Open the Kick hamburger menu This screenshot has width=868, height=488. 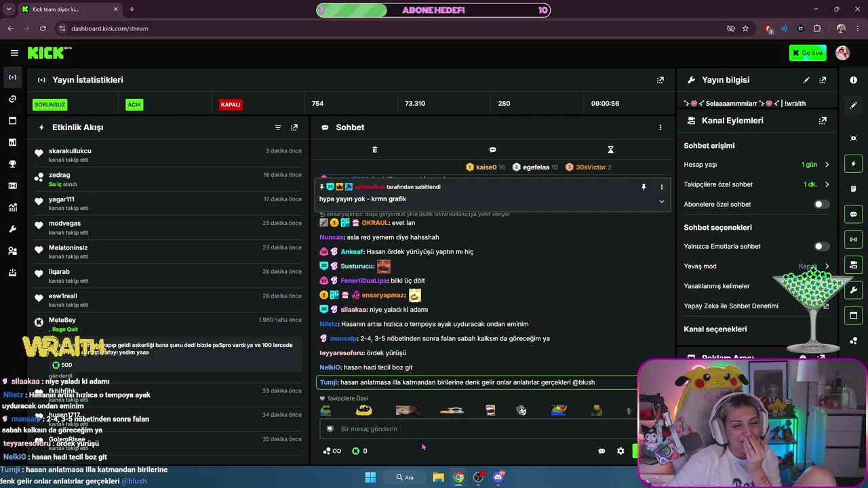pos(14,53)
